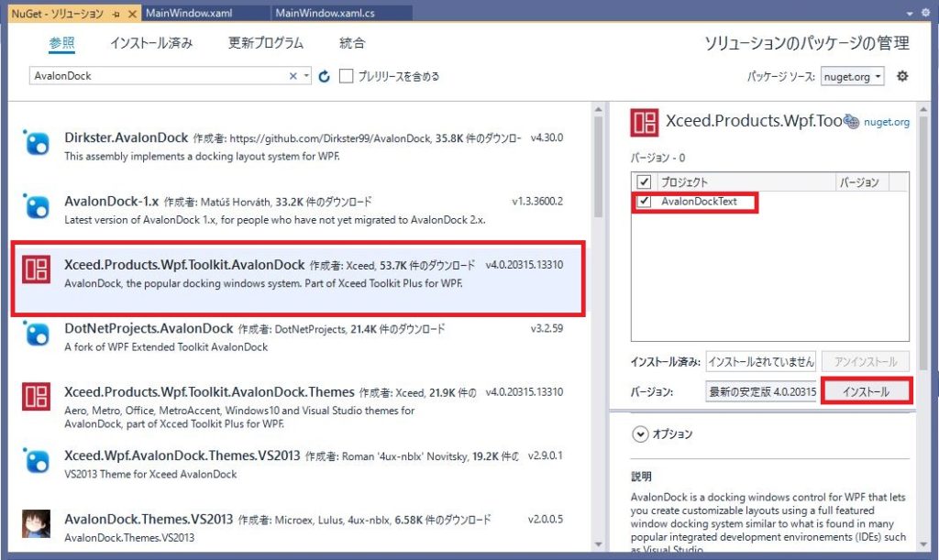
Task: Click the Uninstall button
Action: [866, 361]
